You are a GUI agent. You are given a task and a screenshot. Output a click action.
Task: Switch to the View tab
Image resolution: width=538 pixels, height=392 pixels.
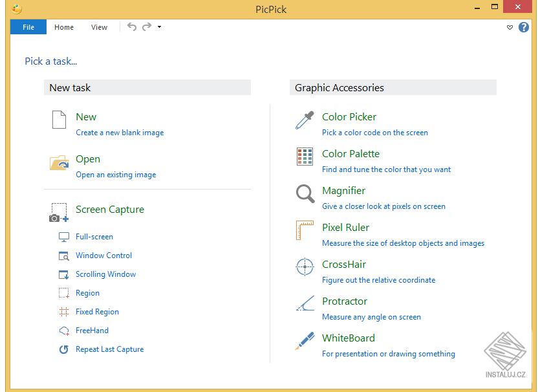(x=99, y=27)
